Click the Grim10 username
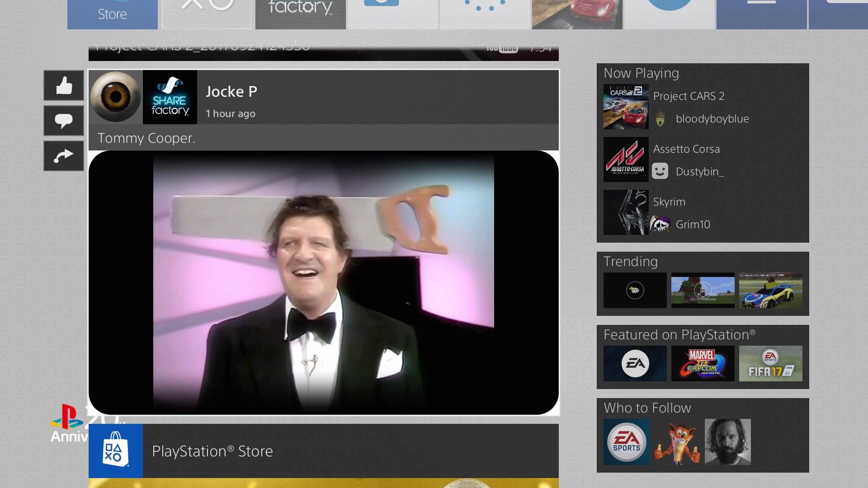 click(x=693, y=225)
